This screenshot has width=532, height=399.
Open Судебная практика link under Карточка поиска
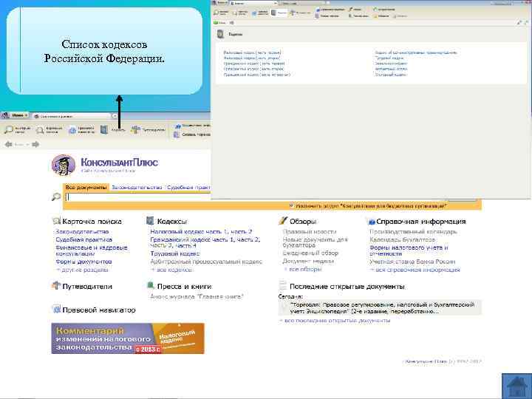[83, 239]
